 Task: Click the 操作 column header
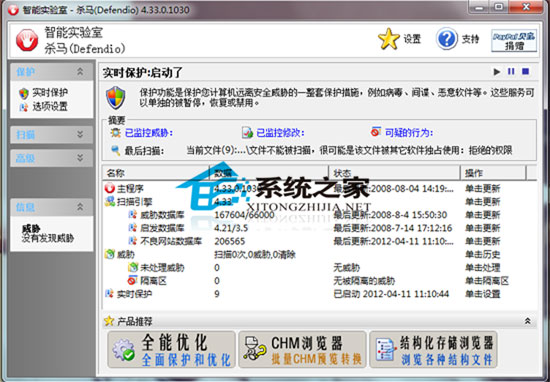(x=493, y=173)
